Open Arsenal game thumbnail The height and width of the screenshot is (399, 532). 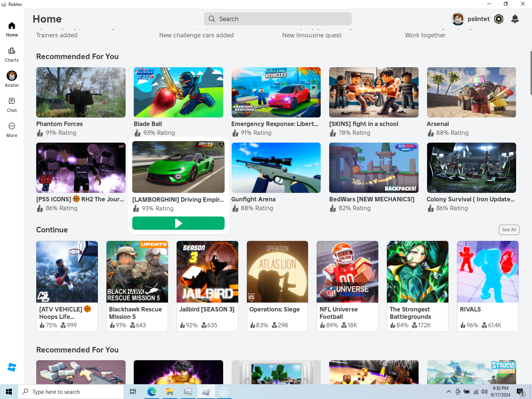471,92
